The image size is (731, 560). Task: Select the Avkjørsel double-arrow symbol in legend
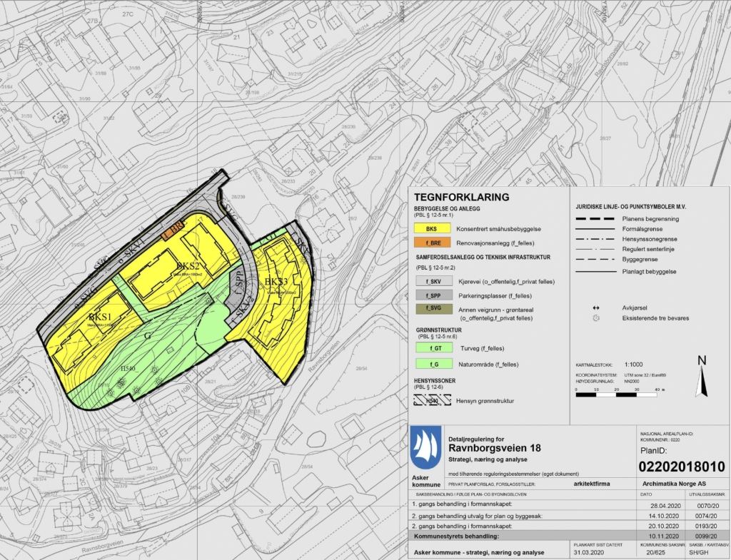595,308
